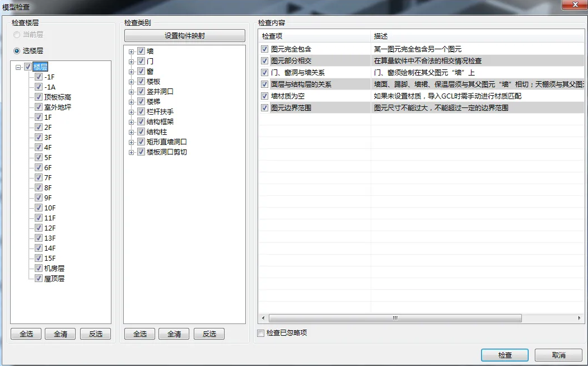Enable the 检查已忽略项 checkbox
Screen dimensions: 588x366
[x=260, y=333]
